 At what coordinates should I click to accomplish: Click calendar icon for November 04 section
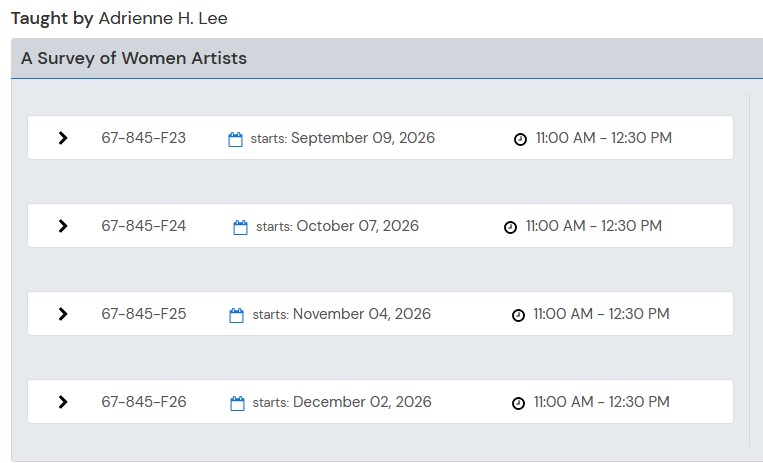pyautogui.click(x=236, y=316)
